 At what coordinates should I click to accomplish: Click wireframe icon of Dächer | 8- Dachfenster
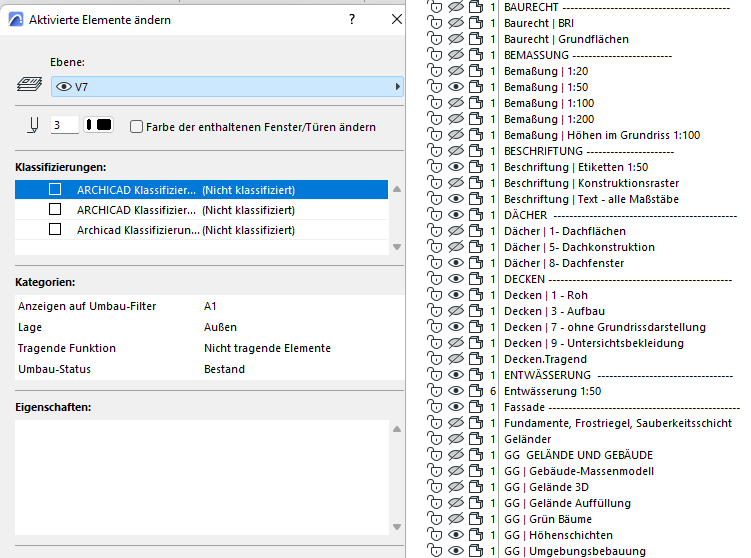(476, 263)
